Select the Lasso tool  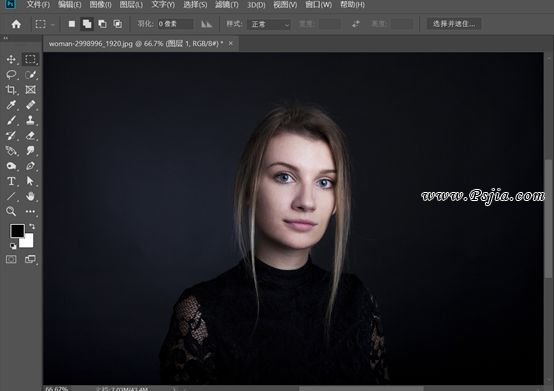(11, 75)
